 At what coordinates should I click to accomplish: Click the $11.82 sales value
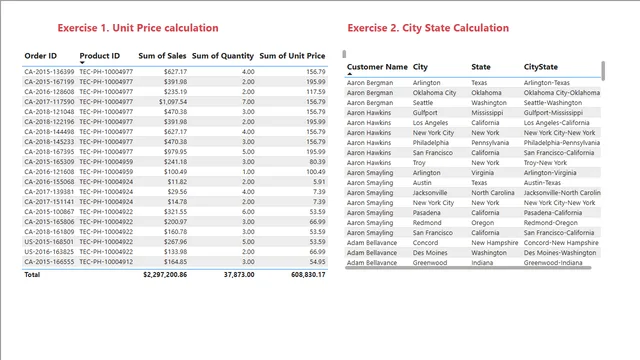click(x=177, y=182)
